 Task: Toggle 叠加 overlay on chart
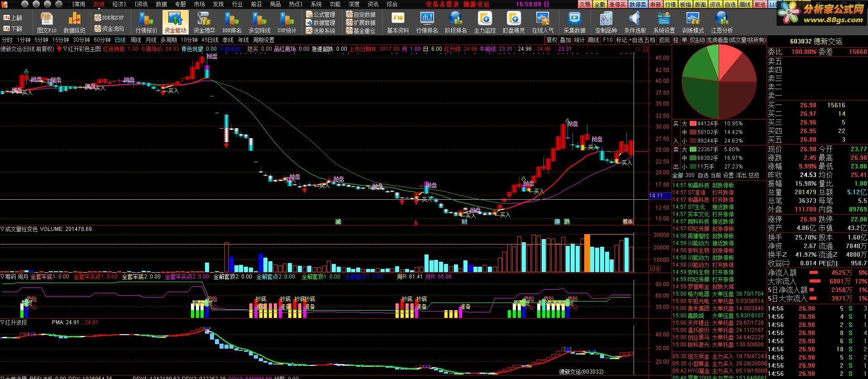point(566,40)
